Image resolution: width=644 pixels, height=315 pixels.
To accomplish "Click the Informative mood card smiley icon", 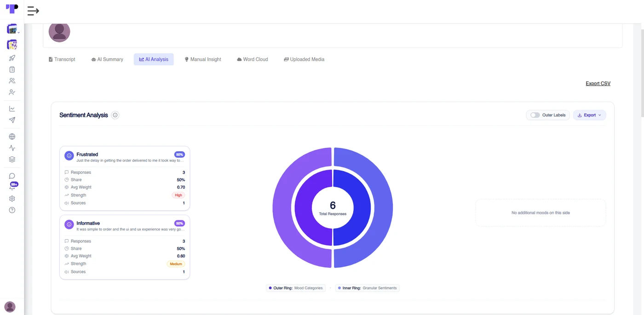I will 69,224.
